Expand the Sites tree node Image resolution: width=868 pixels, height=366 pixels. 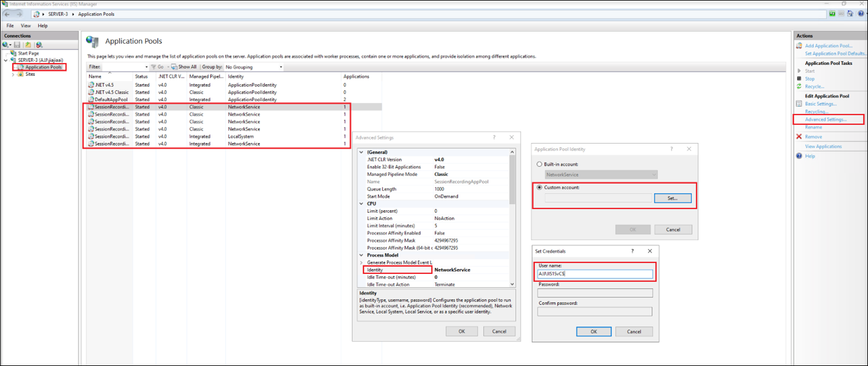pyautogui.click(x=13, y=74)
